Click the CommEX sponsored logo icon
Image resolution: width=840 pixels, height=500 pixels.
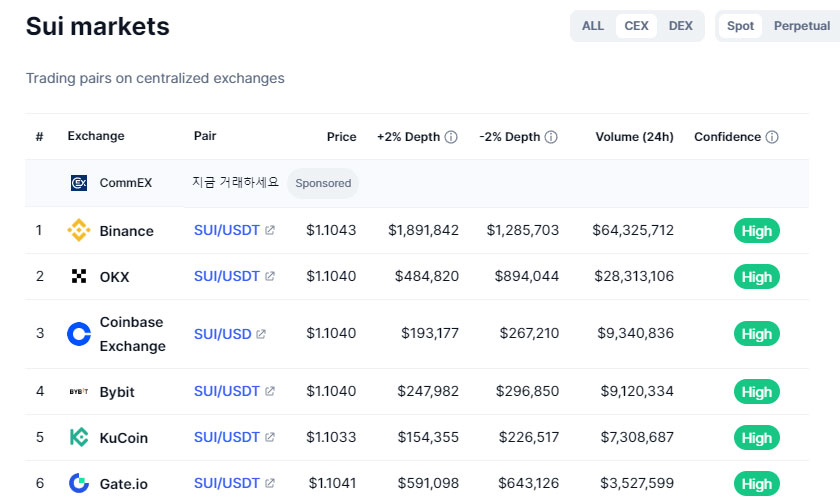[x=80, y=183]
